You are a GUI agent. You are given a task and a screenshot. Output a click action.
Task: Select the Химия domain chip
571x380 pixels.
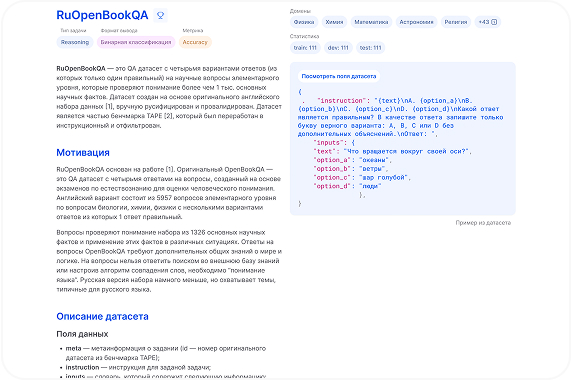click(334, 22)
